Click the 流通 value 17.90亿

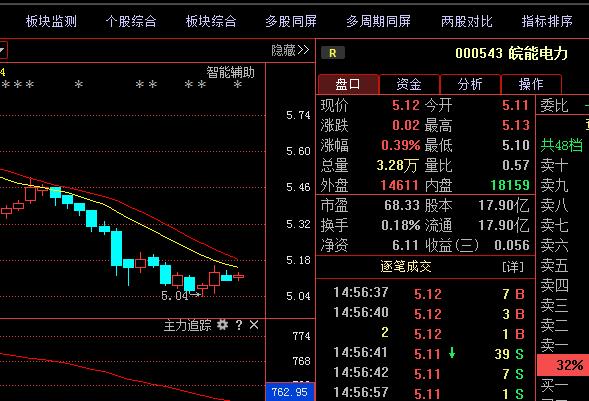pyautogui.click(x=503, y=225)
